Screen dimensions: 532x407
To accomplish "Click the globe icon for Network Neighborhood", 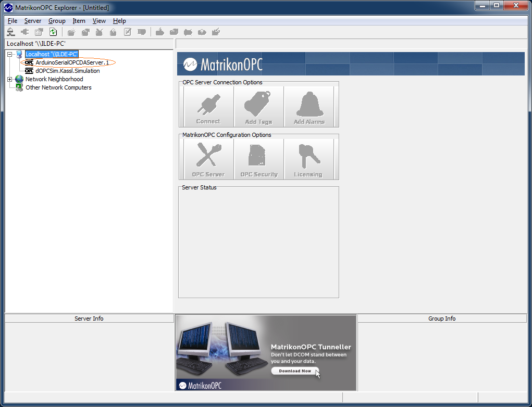I will click(x=19, y=79).
